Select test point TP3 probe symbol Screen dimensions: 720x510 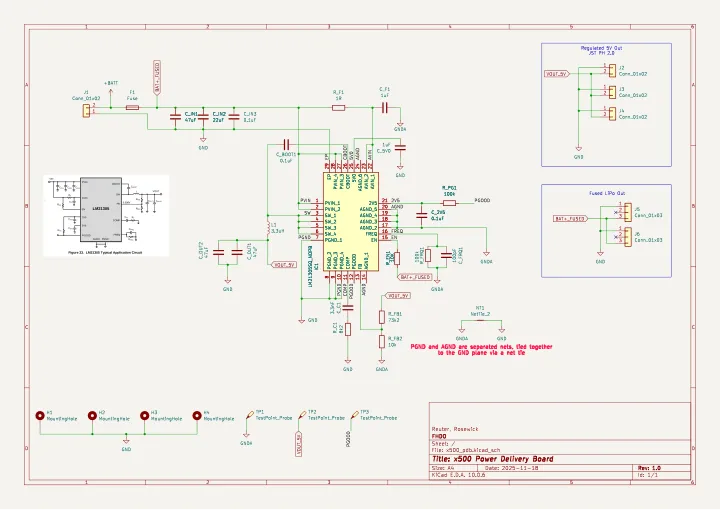click(x=354, y=416)
